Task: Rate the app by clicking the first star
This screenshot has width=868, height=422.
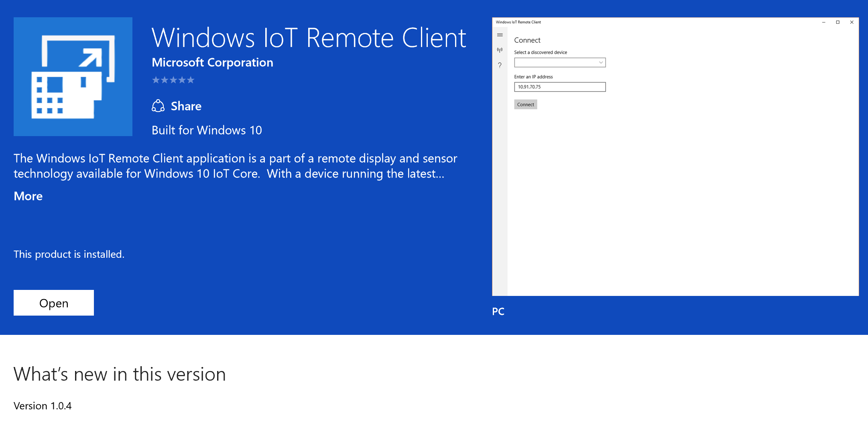Action: pyautogui.click(x=156, y=80)
